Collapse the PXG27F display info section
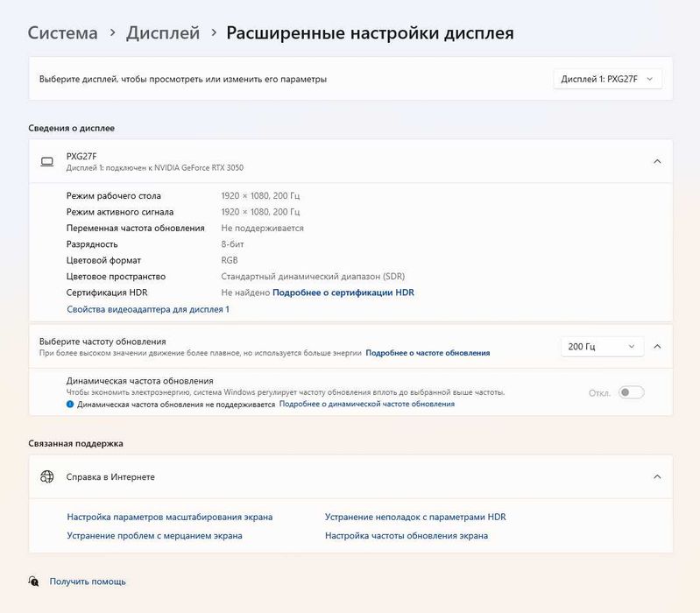This screenshot has width=700, height=613. [x=657, y=161]
